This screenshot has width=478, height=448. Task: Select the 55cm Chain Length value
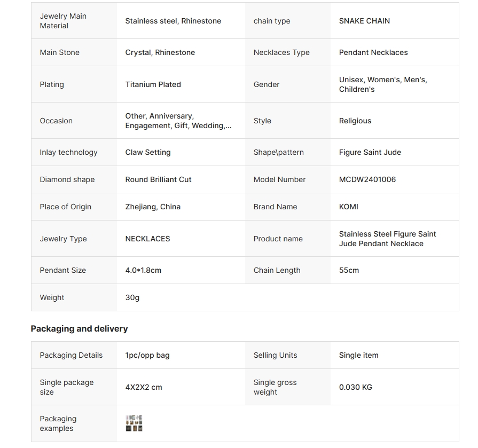[349, 270]
